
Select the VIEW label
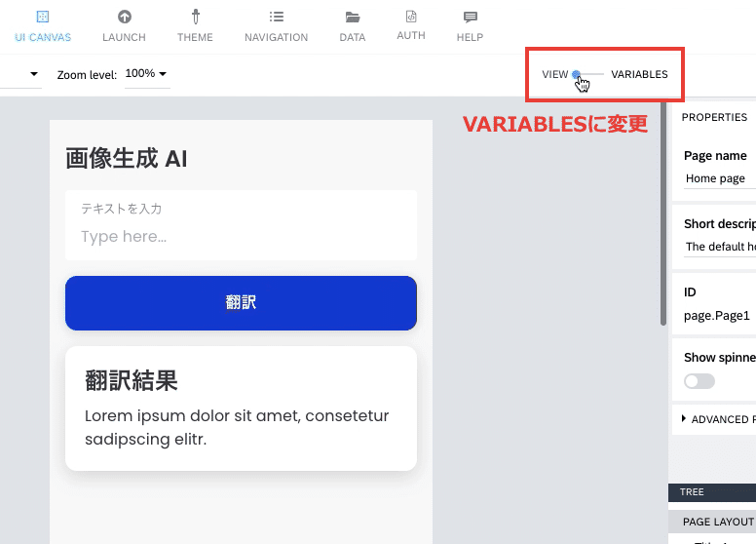tap(555, 74)
